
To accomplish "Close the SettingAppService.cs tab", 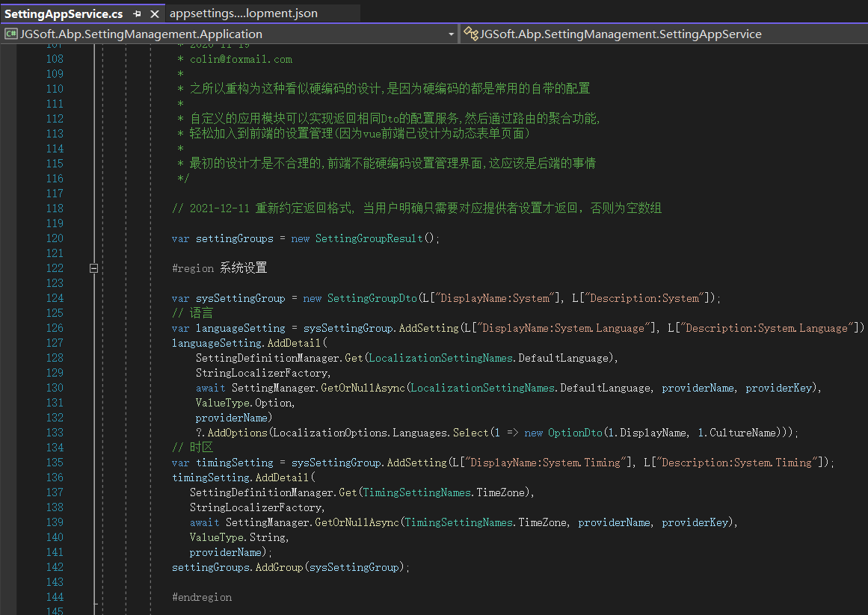I will click(155, 14).
